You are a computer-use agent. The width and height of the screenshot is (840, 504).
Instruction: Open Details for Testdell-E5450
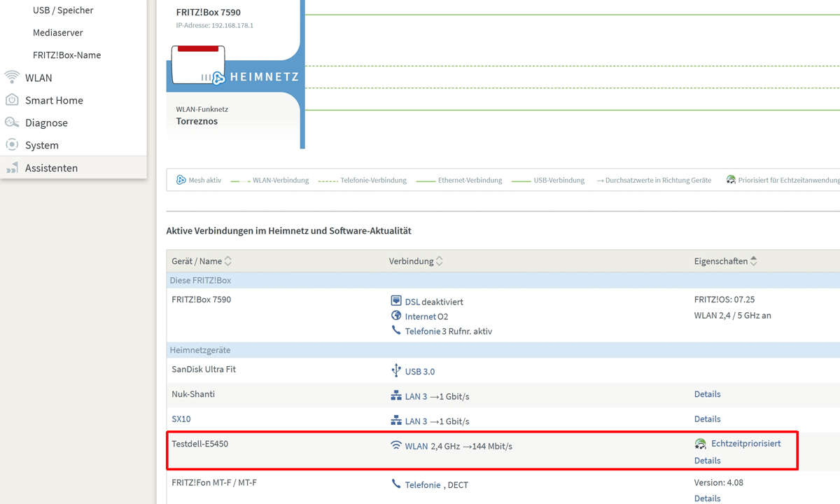click(x=707, y=461)
